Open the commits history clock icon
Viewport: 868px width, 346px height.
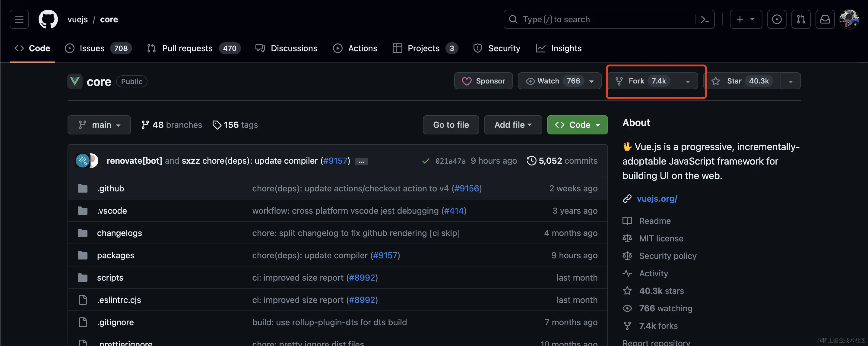tap(531, 161)
